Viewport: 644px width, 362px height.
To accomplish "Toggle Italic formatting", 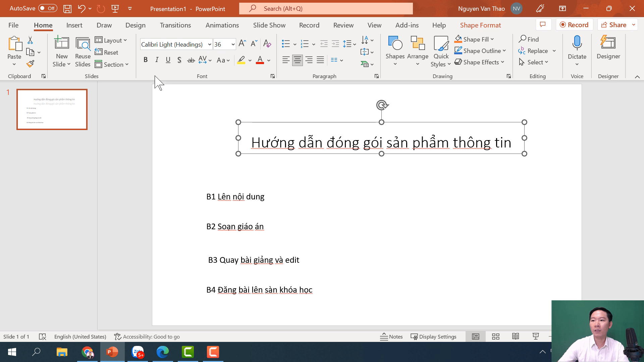I will pos(157,60).
